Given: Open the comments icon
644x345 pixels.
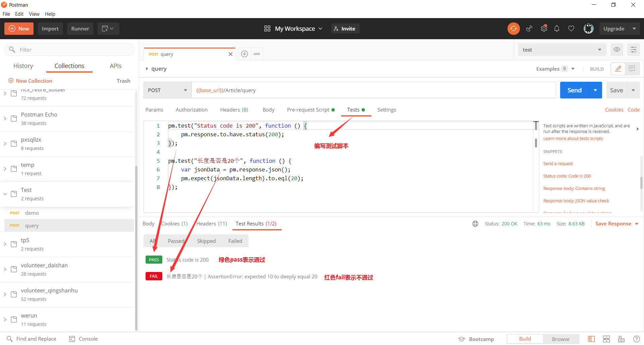Looking at the screenshot, I should pyautogui.click(x=632, y=69).
